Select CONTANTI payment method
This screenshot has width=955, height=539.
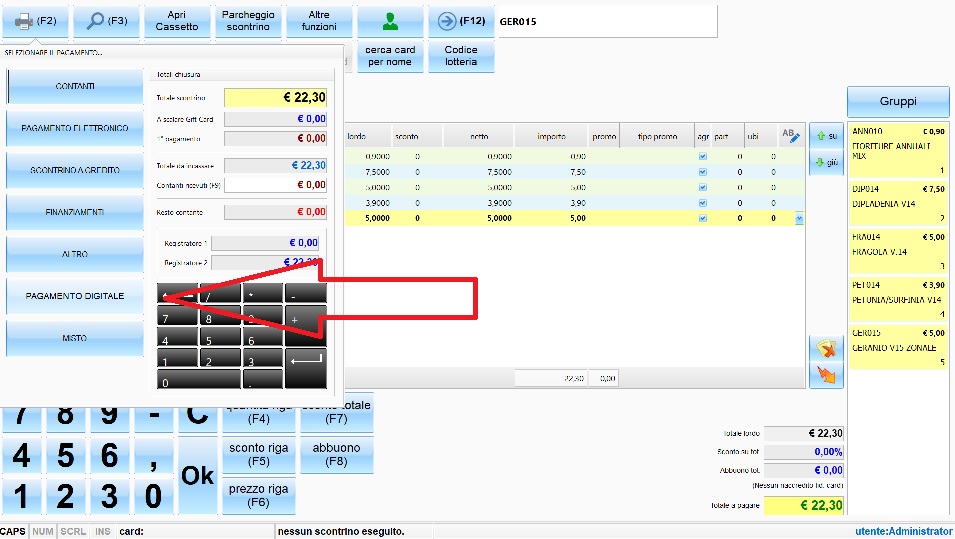pyautogui.click(x=75, y=86)
